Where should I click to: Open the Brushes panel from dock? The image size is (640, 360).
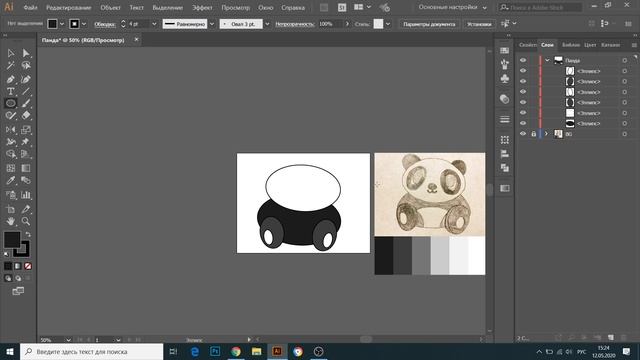504,64
